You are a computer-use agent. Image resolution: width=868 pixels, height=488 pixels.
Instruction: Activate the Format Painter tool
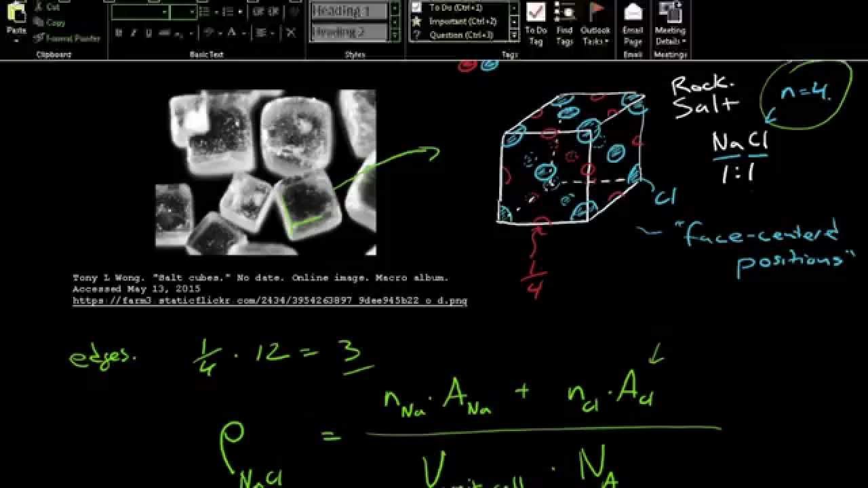click(x=66, y=39)
